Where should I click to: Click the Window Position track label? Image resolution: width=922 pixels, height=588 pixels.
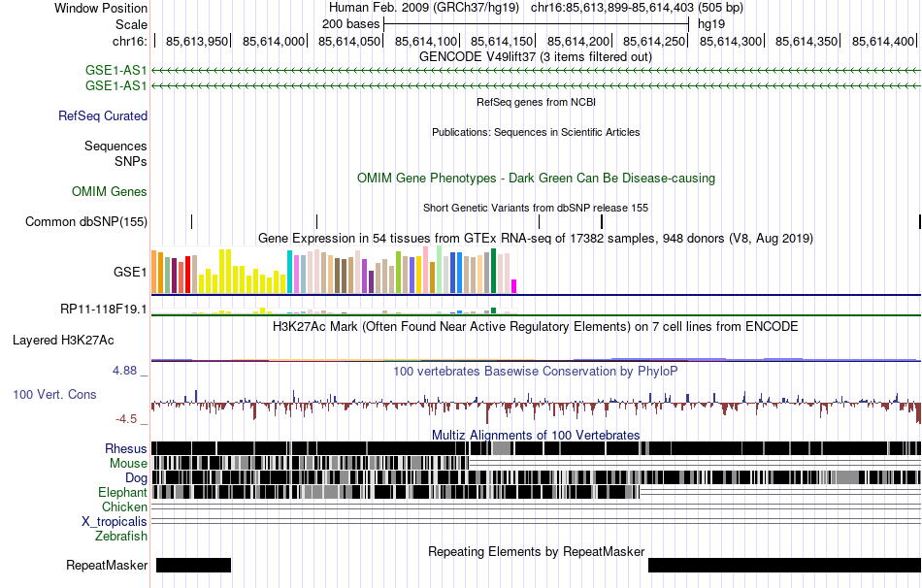coord(101,8)
